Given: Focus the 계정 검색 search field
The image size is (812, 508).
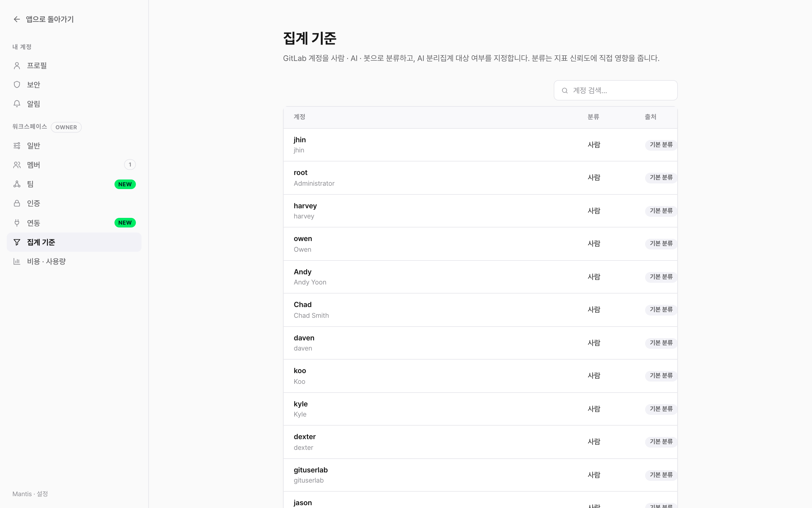Looking at the screenshot, I should coord(615,90).
